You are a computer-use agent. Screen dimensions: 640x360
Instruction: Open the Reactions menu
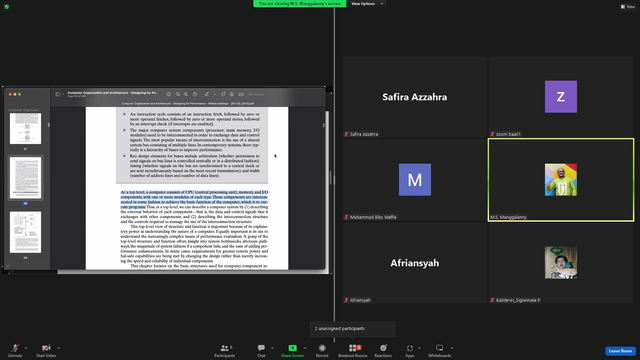(383, 350)
